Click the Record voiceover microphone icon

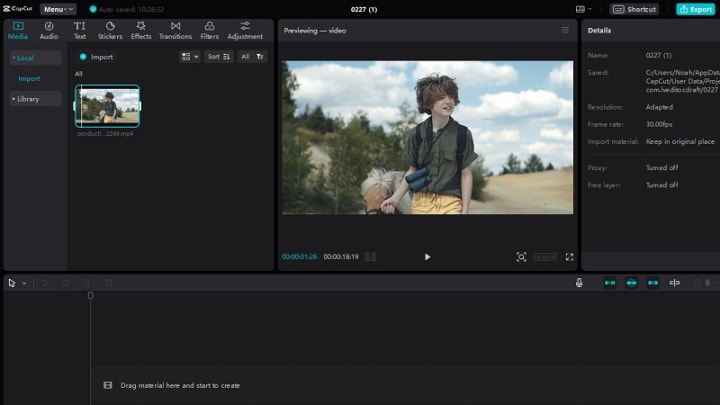click(579, 283)
